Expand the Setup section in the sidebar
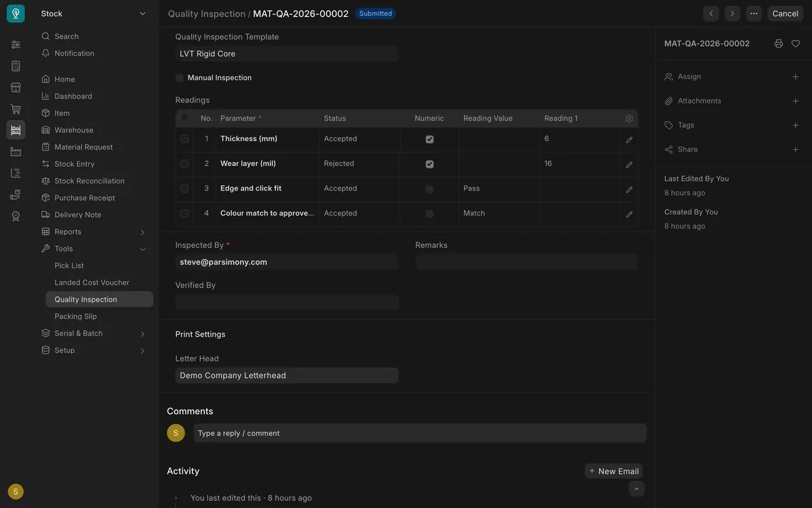 click(x=142, y=351)
